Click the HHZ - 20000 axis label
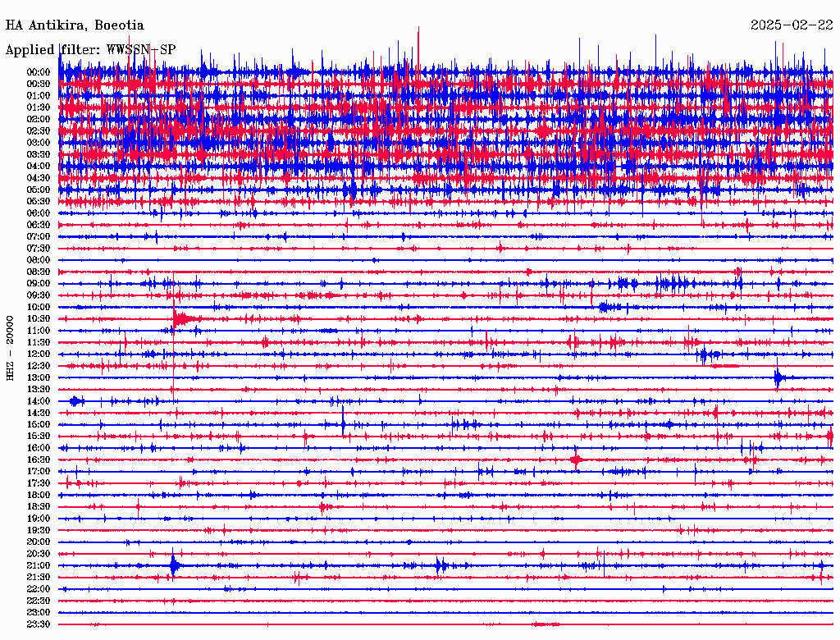Screen dimensions: 840x640 pos(10,349)
